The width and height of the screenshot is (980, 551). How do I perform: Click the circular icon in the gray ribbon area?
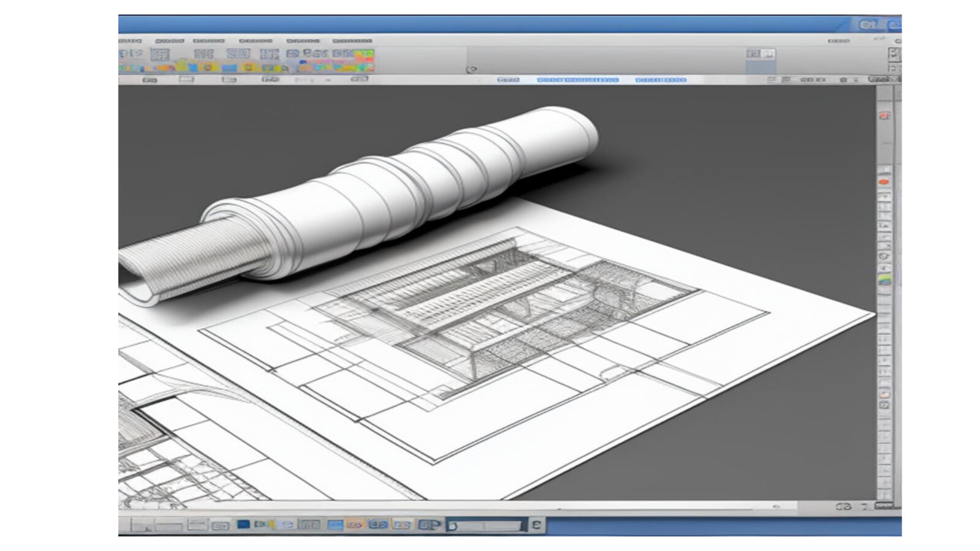point(471,69)
